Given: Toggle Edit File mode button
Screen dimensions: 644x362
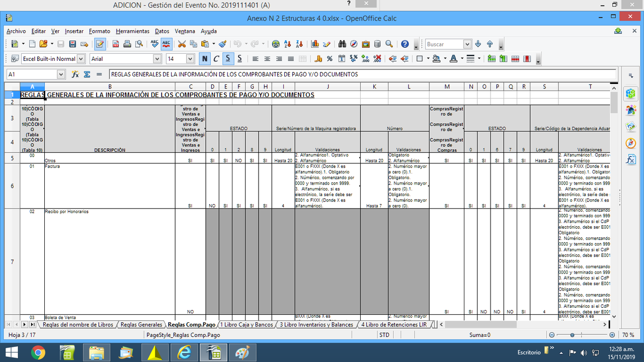Looking at the screenshot, I should [100, 44].
